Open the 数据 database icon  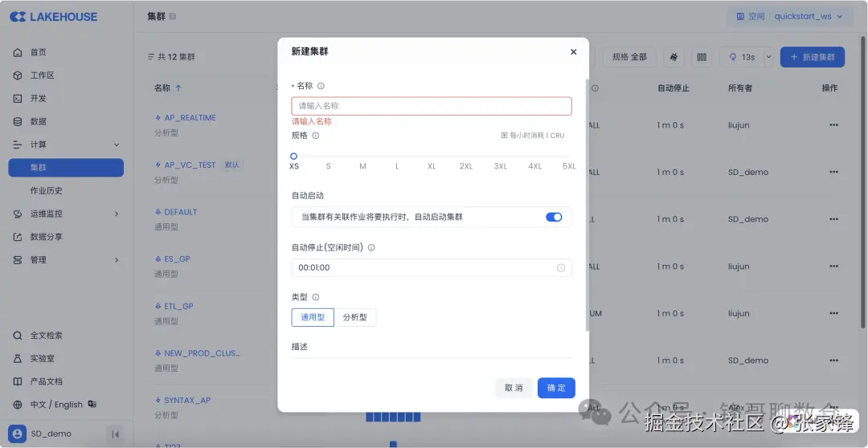click(x=18, y=122)
